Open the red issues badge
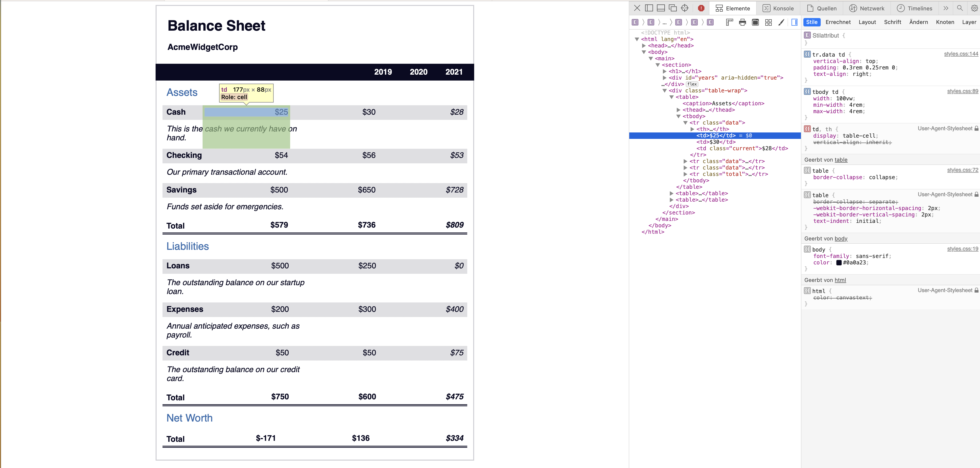 click(701, 8)
